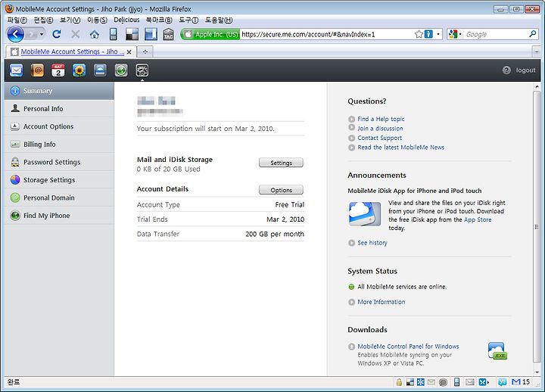This screenshot has width=545, height=392.
Task: Open the 파일(F) menu
Action: [17, 20]
